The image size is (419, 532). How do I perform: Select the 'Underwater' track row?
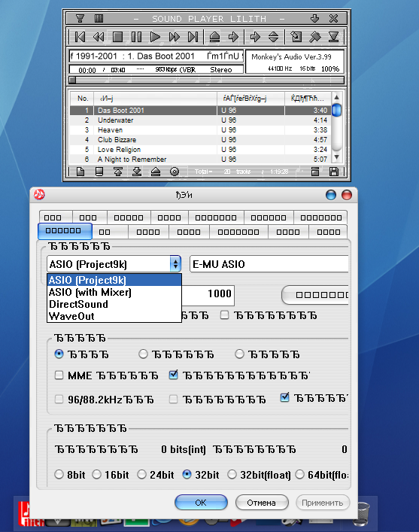200,120
